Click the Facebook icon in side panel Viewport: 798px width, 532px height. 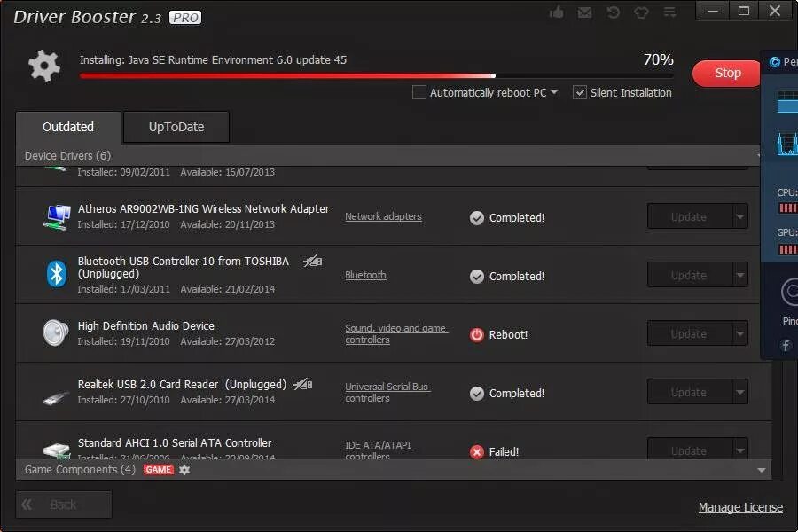click(x=786, y=346)
